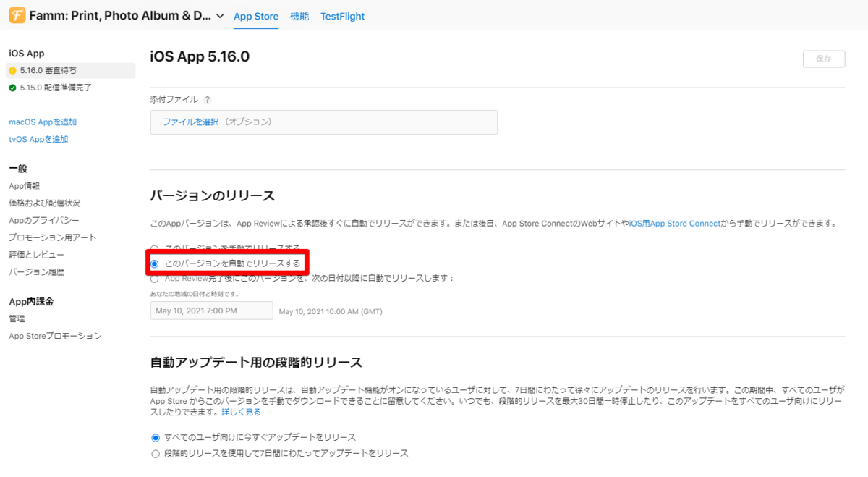
Task: Select scheduled release after App Review radio
Action: [x=155, y=279]
